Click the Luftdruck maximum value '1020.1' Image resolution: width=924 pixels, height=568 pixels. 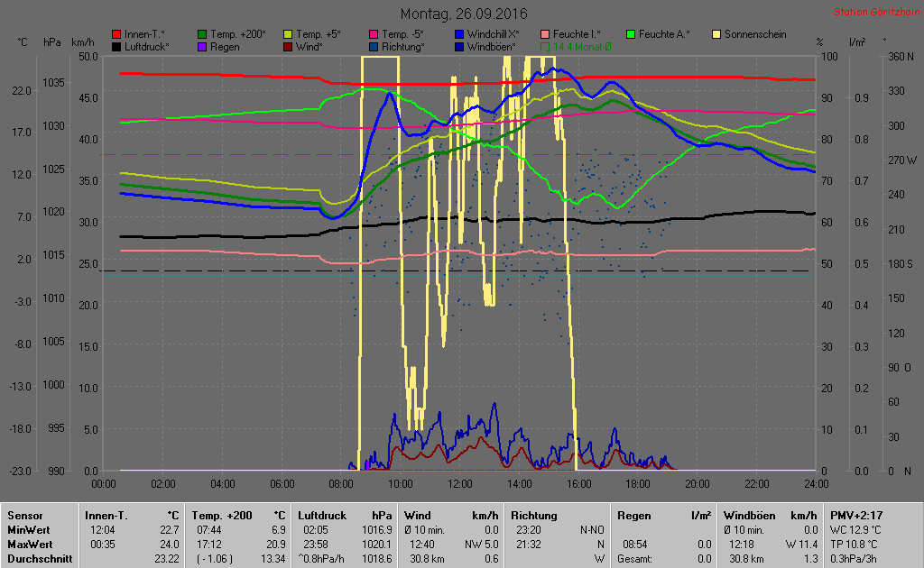(x=376, y=545)
